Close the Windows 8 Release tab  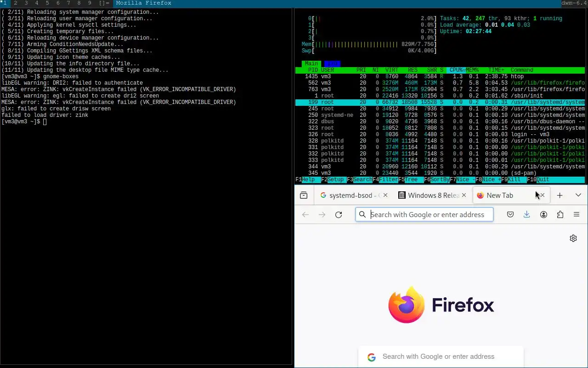pos(464,195)
